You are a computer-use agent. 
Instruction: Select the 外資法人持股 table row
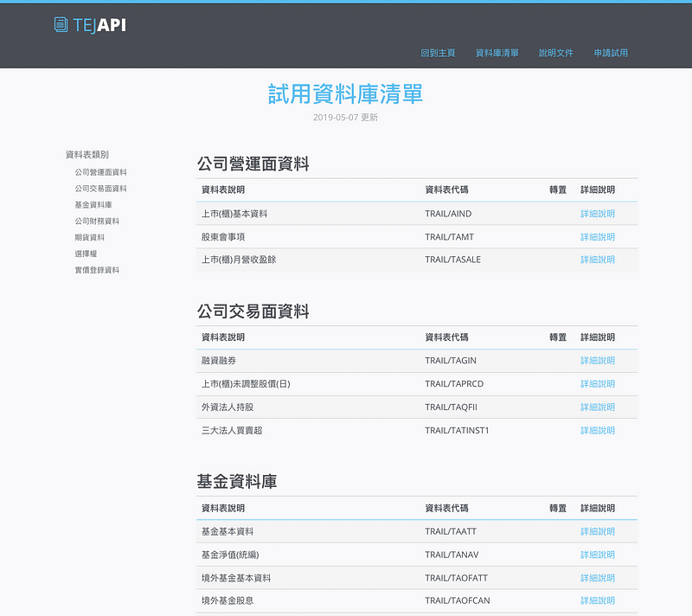click(x=346, y=407)
